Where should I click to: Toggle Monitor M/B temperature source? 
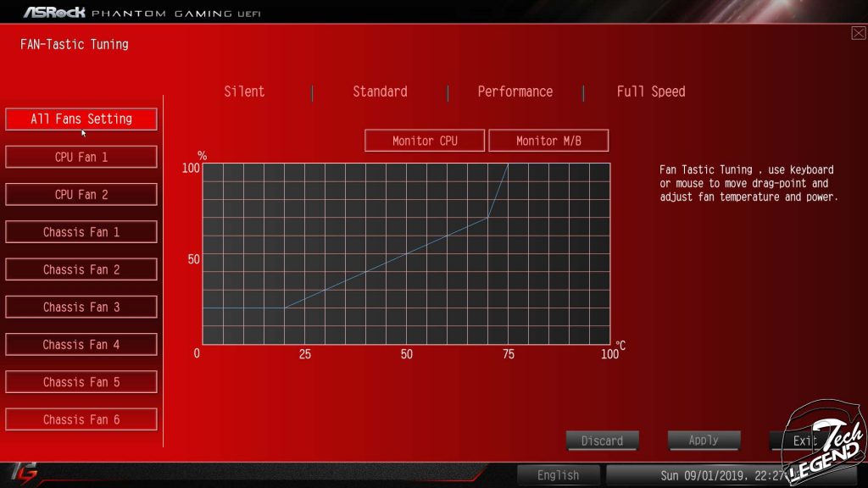(548, 141)
